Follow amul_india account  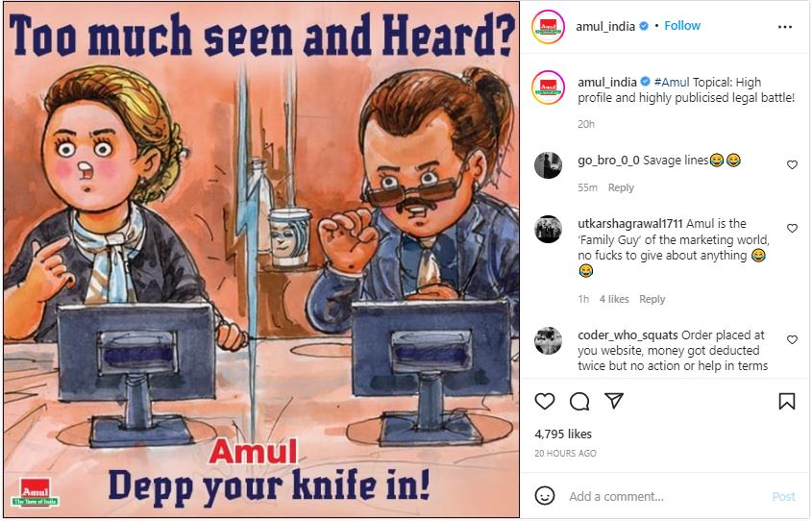point(682,25)
